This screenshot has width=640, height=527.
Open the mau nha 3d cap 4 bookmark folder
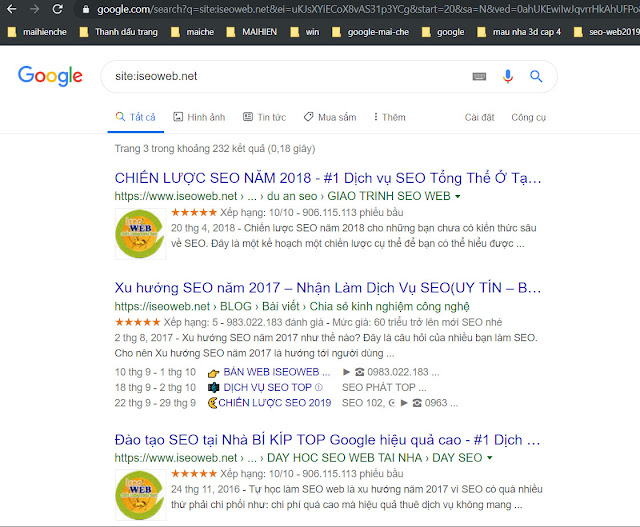(519, 32)
